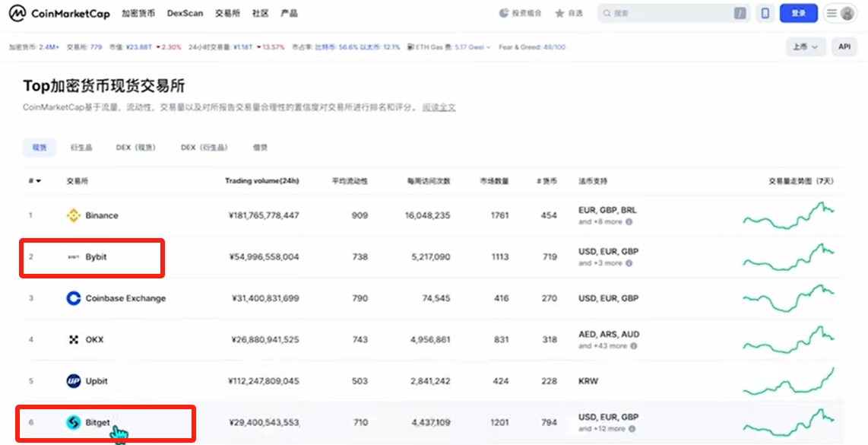Open the OKX exchange name link

point(95,340)
